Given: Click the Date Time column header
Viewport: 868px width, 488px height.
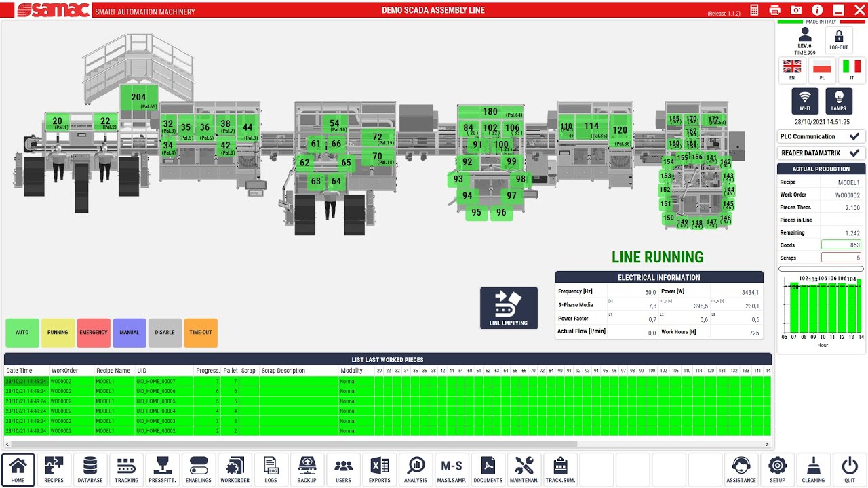Looking at the screenshot, I should [x=26, y=371].
